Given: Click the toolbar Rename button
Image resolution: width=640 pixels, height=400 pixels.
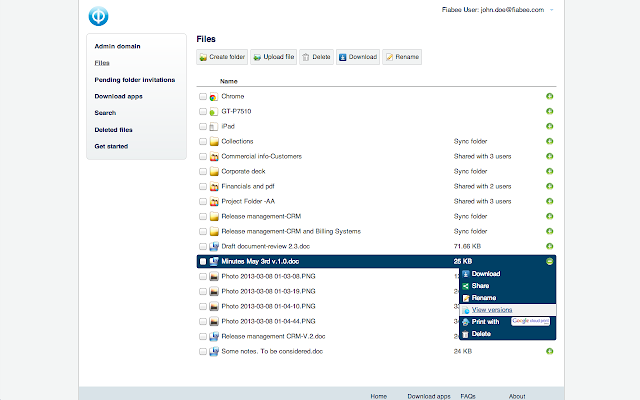Looking at the screenshot, I should 402,57.
